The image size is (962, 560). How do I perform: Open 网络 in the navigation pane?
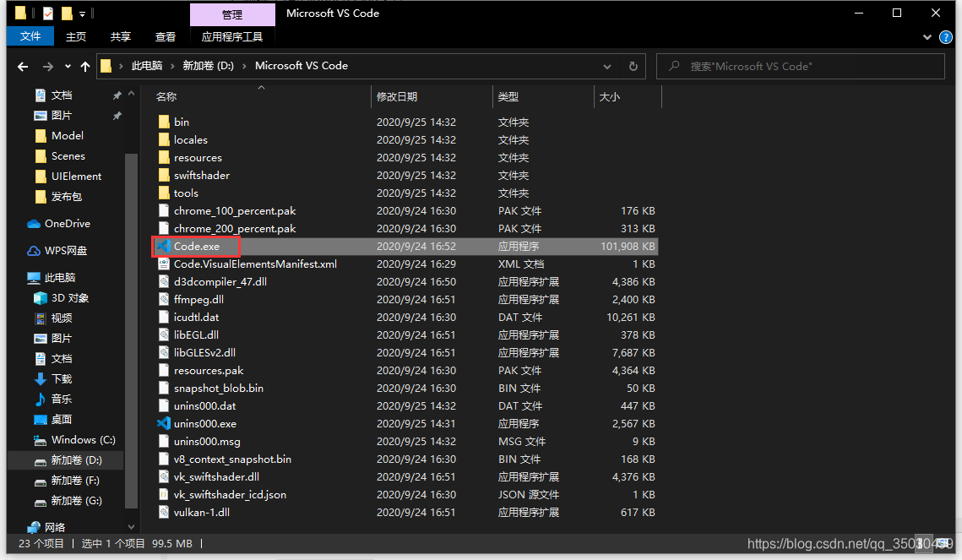tap(46, 527)
